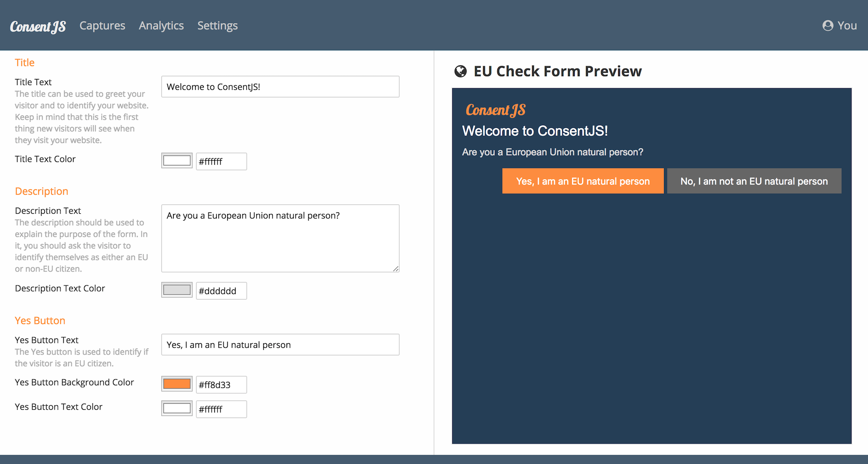The width and height of the screenshot is (868, 464).
Task: Click the orange ConsentJS logo in preview
Action: coord(495,110)
